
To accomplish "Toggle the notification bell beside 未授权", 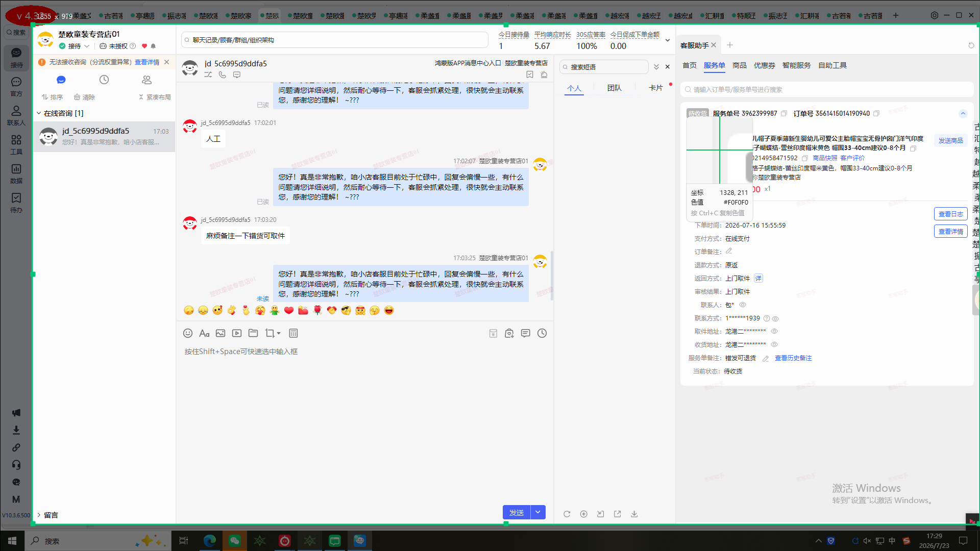I will point(153,46).
